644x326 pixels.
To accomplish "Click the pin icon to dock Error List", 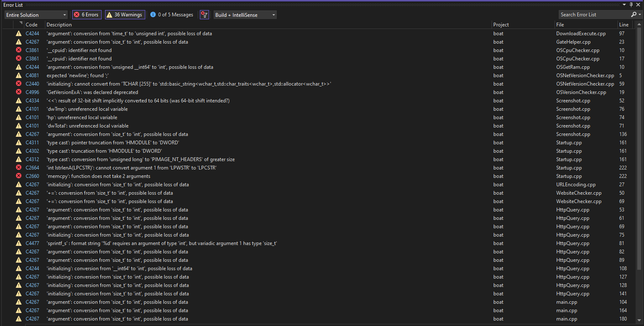I will (x=631, y=5).
